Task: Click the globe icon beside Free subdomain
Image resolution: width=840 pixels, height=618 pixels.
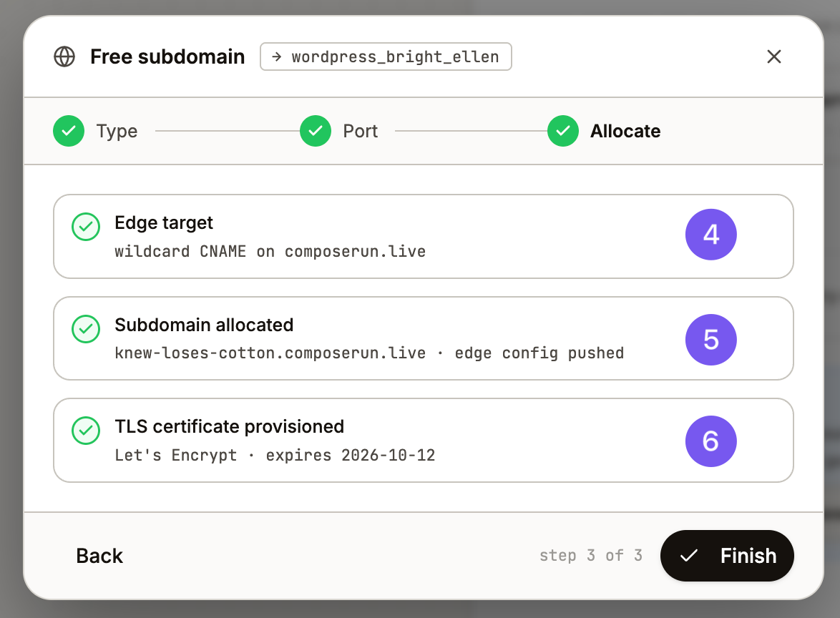Action: (x=64, y=57)
